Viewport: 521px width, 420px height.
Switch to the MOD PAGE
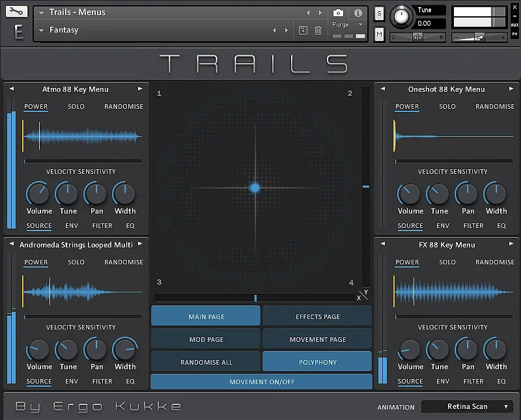pos(206,339)
